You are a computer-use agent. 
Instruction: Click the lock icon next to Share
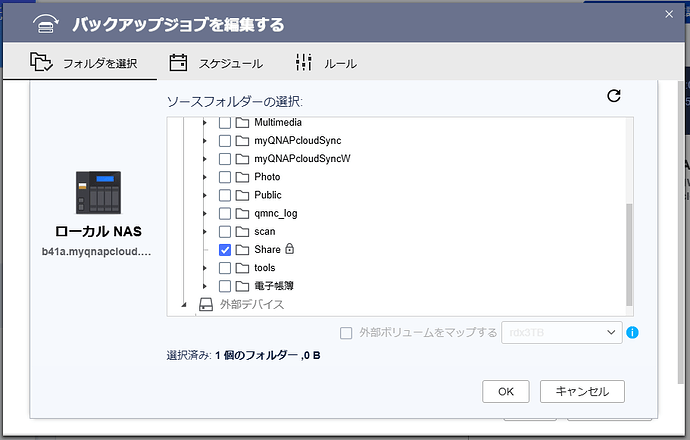click(290, 249)
